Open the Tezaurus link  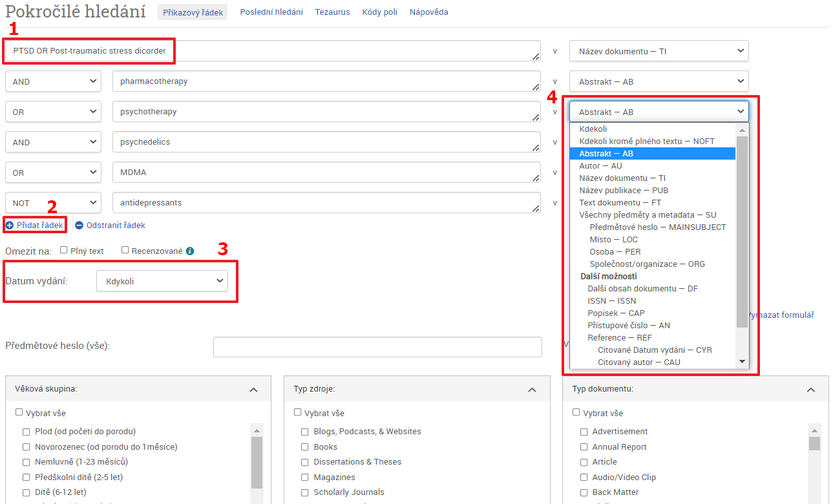pos(332,12)
